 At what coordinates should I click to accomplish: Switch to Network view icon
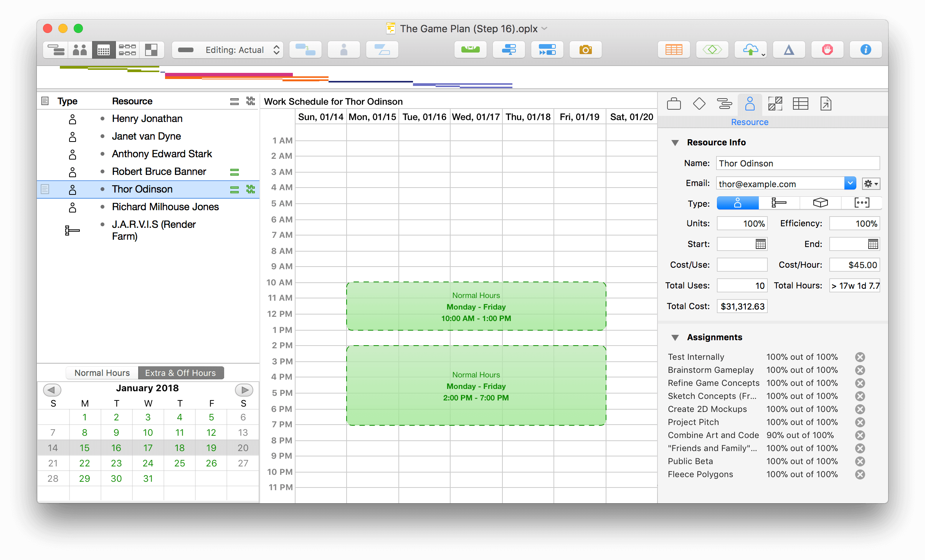(127, 50)
